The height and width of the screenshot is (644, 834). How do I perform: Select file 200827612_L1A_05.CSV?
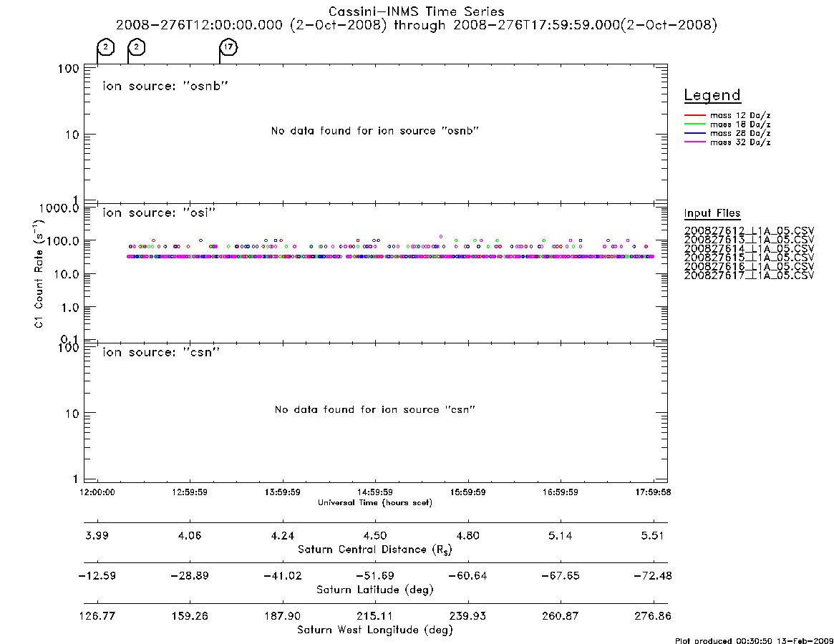click(749, 231)
